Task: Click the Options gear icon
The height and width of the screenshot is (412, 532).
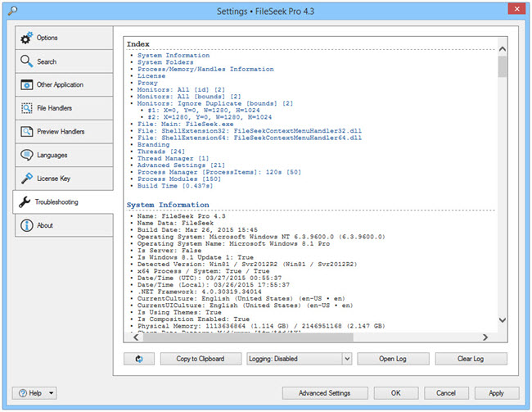Action: pos(26,38)
